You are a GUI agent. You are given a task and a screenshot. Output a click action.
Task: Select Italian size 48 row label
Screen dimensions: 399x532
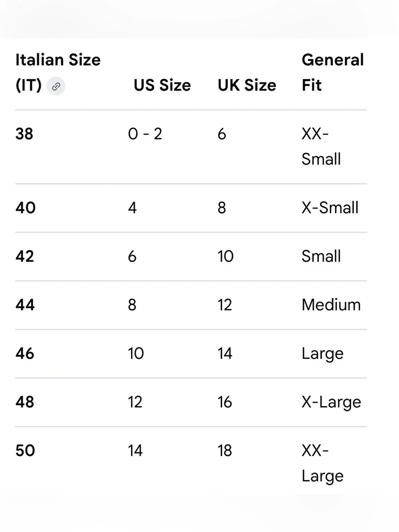tap(25, 402)
